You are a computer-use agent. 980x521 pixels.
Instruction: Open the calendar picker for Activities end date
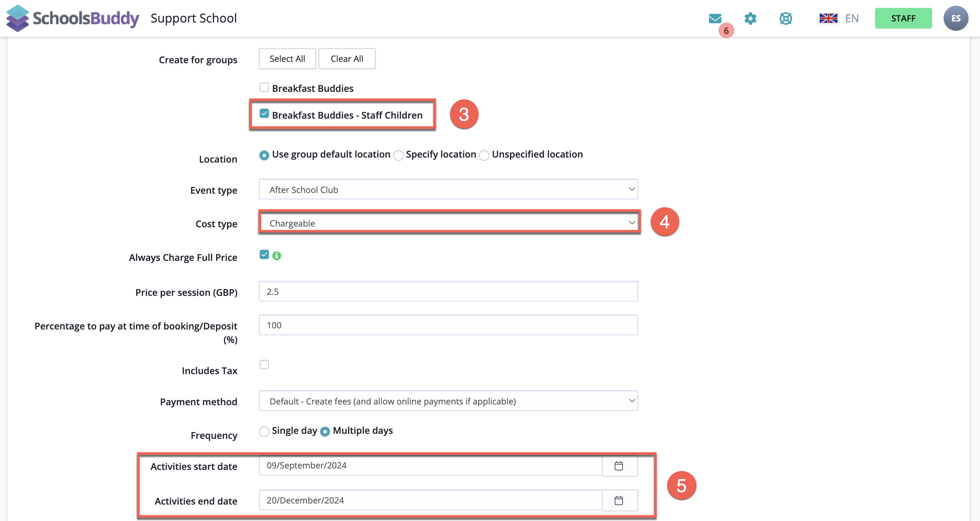[x=619, y=500]
